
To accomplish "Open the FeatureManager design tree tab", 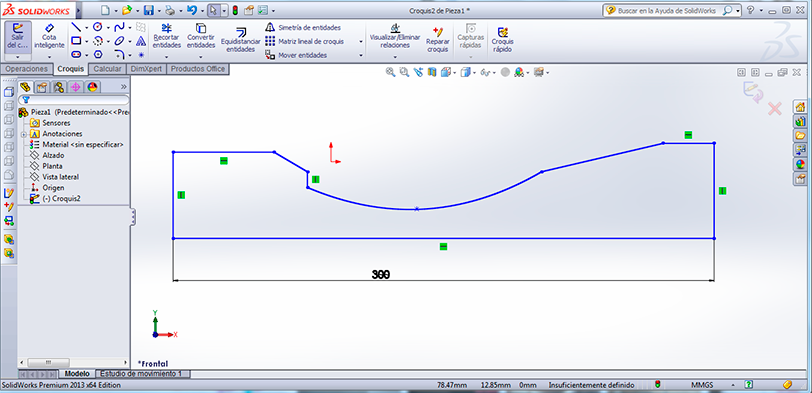I will [25, 87].
